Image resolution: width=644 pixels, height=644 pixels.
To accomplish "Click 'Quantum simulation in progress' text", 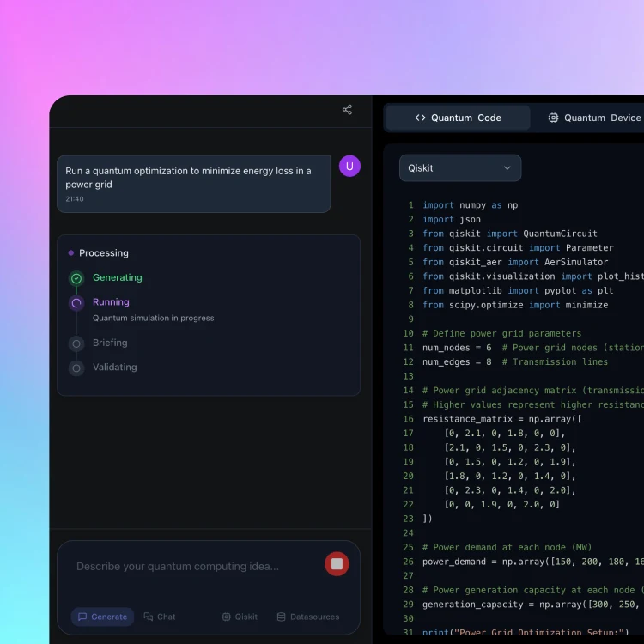I will (153, 318).
